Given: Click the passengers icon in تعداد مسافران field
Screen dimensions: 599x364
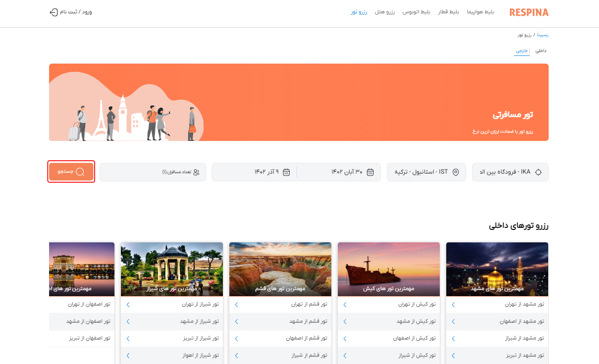Looking at the screenshot, I should point(197,172).
